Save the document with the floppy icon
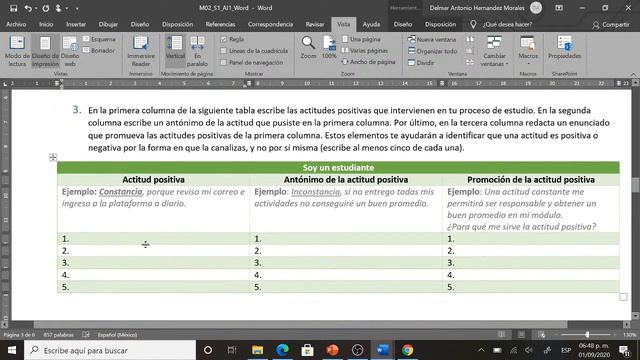The image size is (640, 360). [13, 8]
